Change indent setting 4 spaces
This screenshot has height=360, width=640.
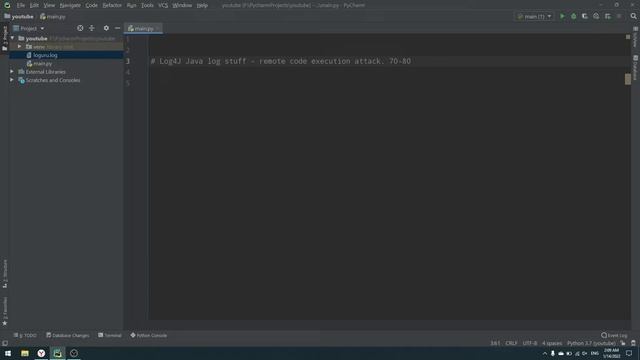[552, 343]
